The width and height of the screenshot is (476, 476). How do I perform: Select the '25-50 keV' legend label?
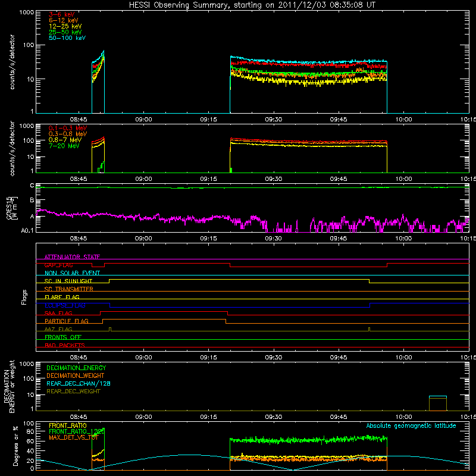tap(65, 32)
